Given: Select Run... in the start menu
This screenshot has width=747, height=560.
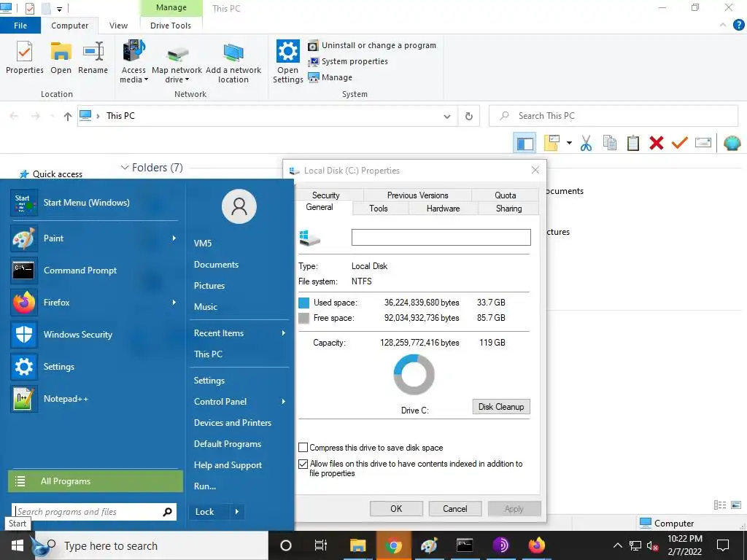Looking at the screenshot, I should 205,486.
